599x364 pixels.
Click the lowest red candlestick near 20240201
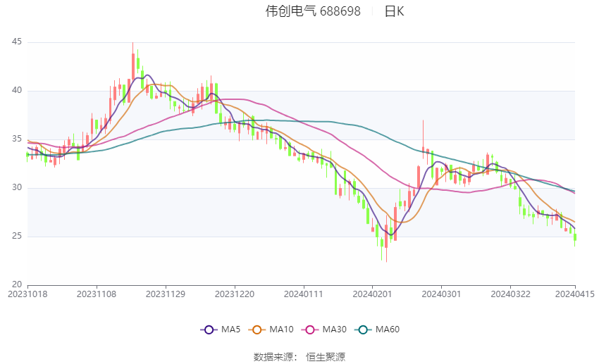click(x=386, y=237)
